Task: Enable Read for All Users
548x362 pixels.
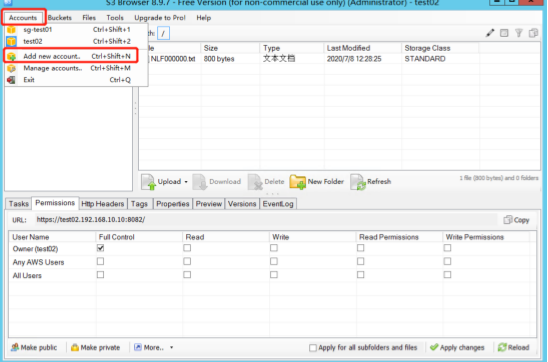Action: [x=187, y=275]
